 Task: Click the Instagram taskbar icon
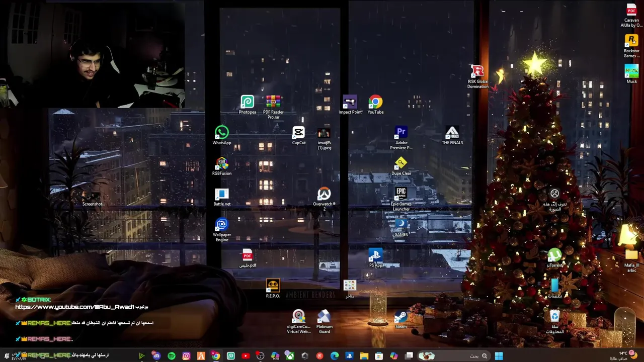[x=186, y=356]
